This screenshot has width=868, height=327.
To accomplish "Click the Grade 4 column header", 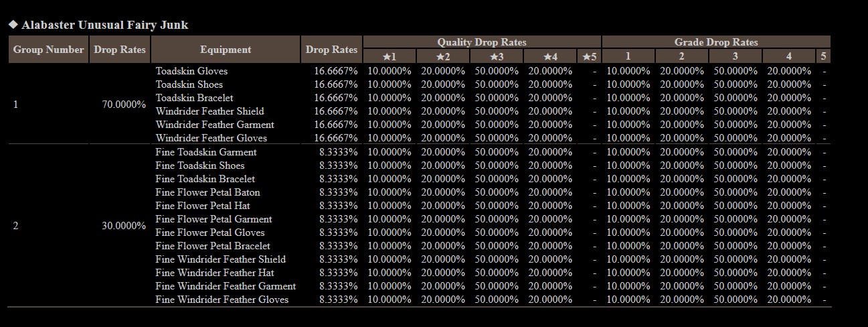I will click(788, 56).
